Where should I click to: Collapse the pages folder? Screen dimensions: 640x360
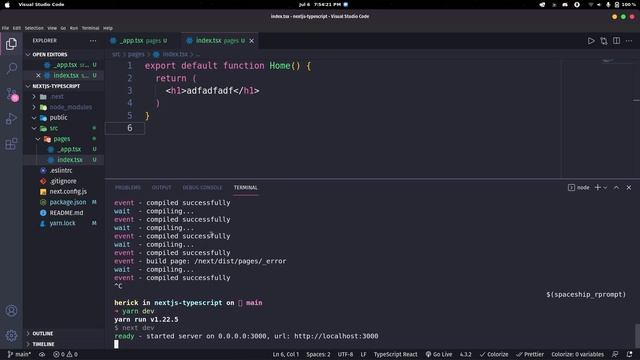pos(62,139)
